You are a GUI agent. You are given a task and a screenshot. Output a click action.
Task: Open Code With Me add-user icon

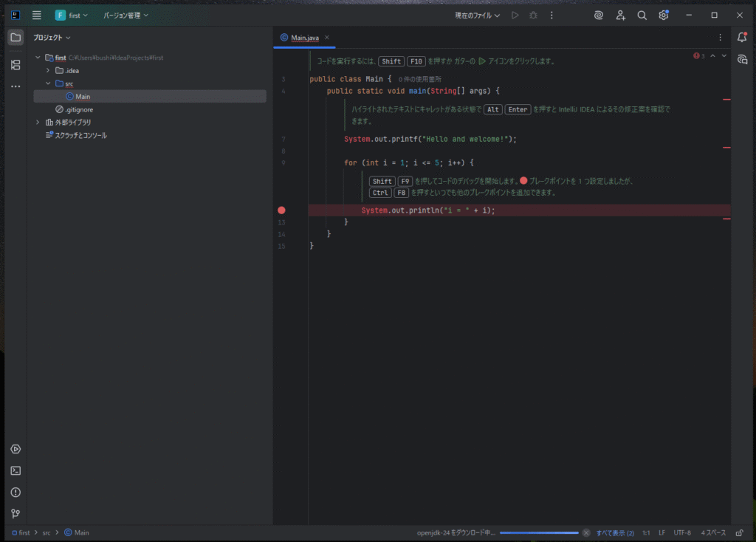click(x=620, y=16)
